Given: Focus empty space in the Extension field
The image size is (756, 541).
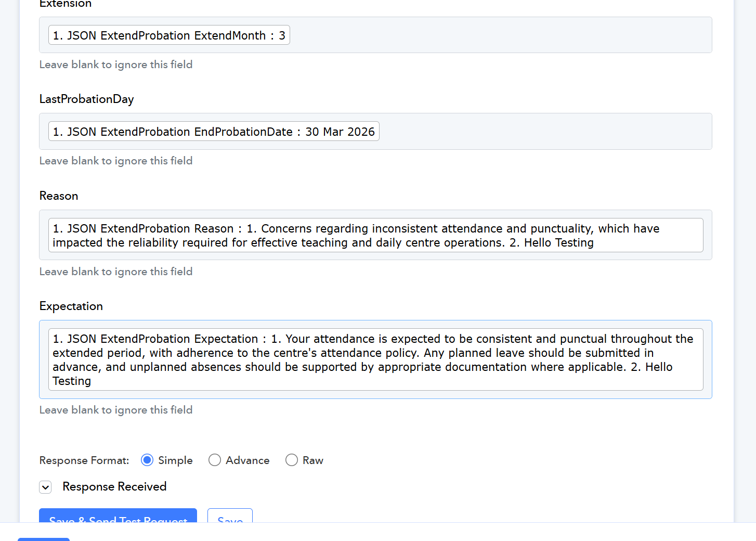Looking at the screenshot, I should pos(499,35).
